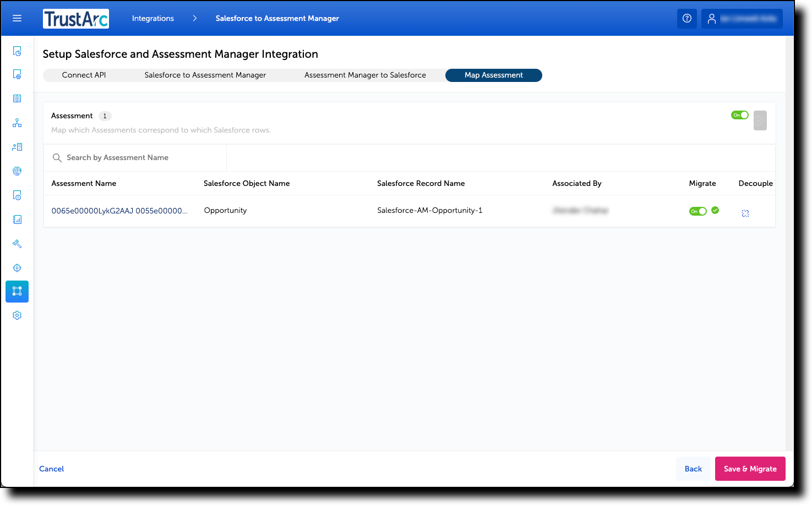Click the TrustArc logo

coord(75,18)
